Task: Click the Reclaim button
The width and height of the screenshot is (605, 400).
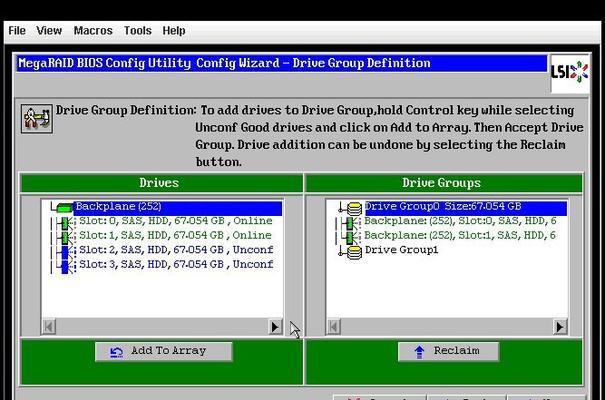Action: [x=448, y=351]
